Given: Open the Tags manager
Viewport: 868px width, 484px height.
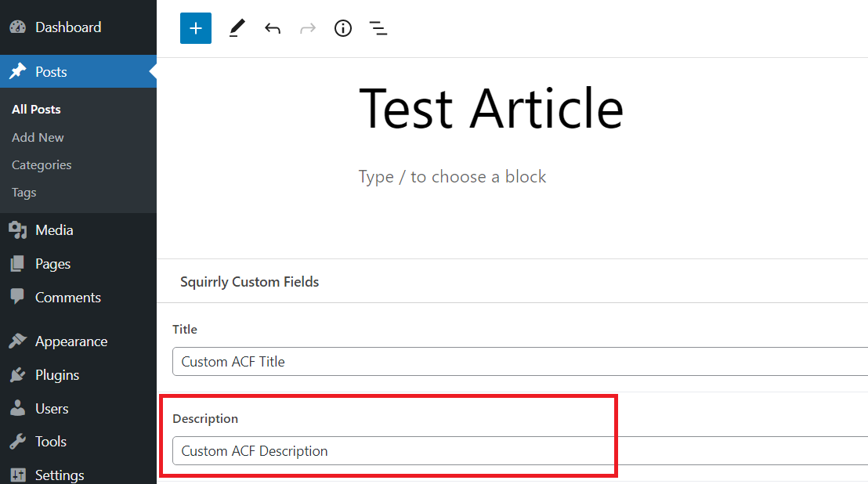Looking at the screenshot, I should [23, 192].
